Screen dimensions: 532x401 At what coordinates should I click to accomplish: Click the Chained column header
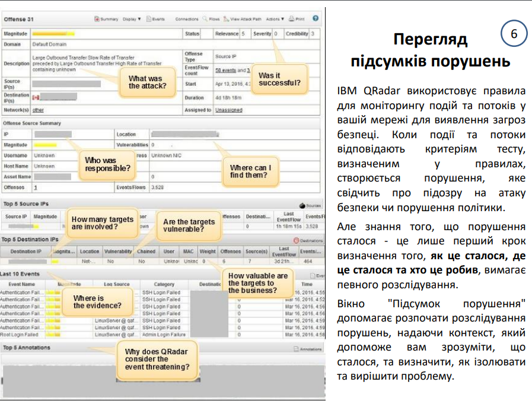[146, 252]
